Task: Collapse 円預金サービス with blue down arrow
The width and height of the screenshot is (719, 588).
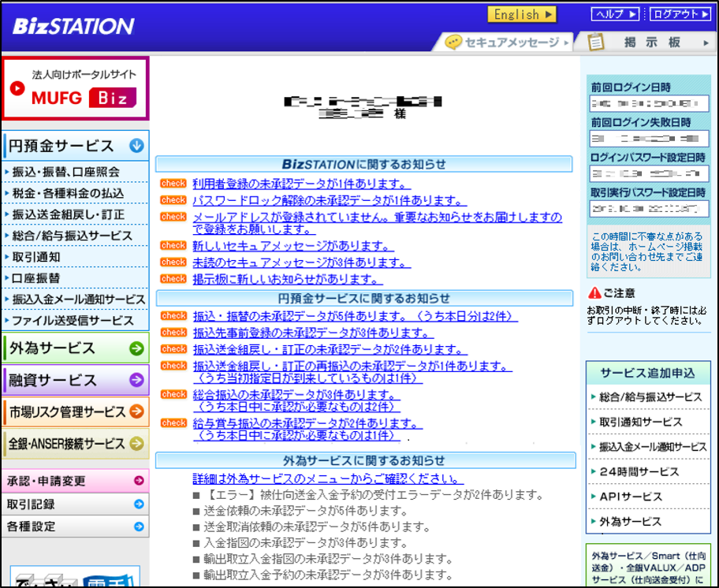Action: point(136,146)
